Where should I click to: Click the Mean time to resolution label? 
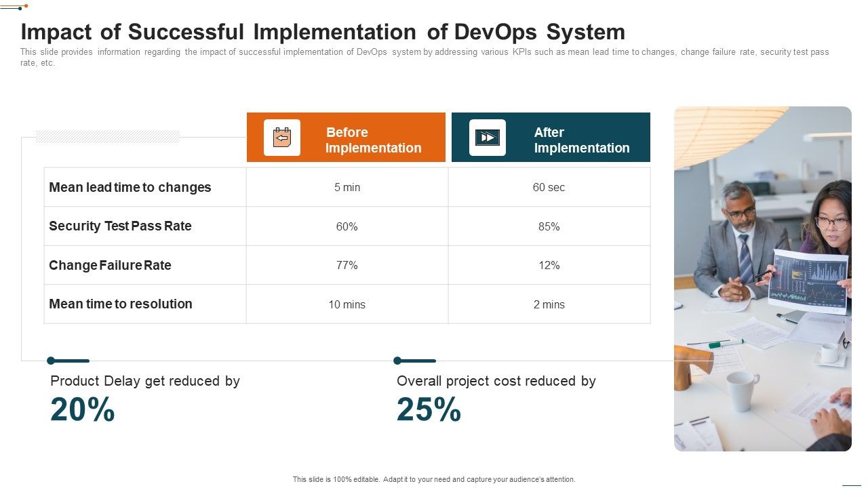point(121,304)
